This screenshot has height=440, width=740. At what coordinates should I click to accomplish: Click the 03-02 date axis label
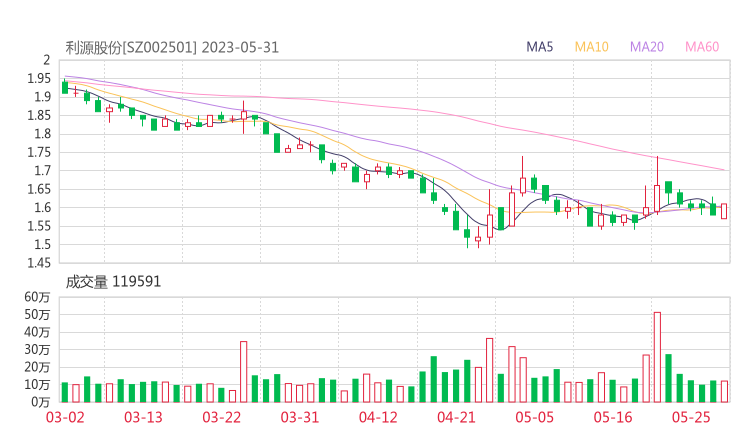(65, 417)
